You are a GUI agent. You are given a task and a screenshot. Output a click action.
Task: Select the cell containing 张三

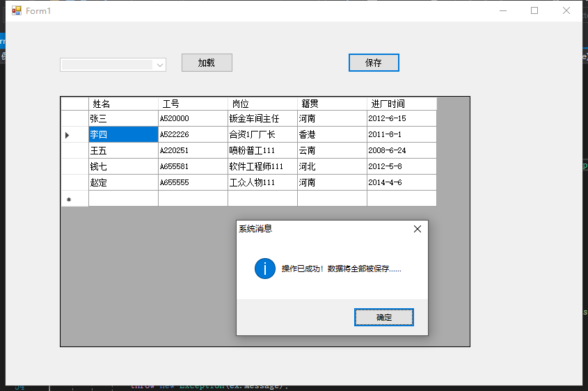(123, 118)
